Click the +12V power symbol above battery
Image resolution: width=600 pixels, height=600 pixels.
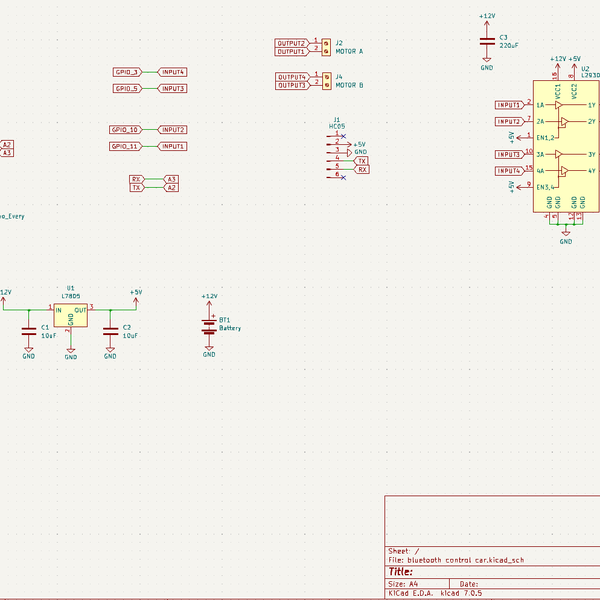[209, 298]
